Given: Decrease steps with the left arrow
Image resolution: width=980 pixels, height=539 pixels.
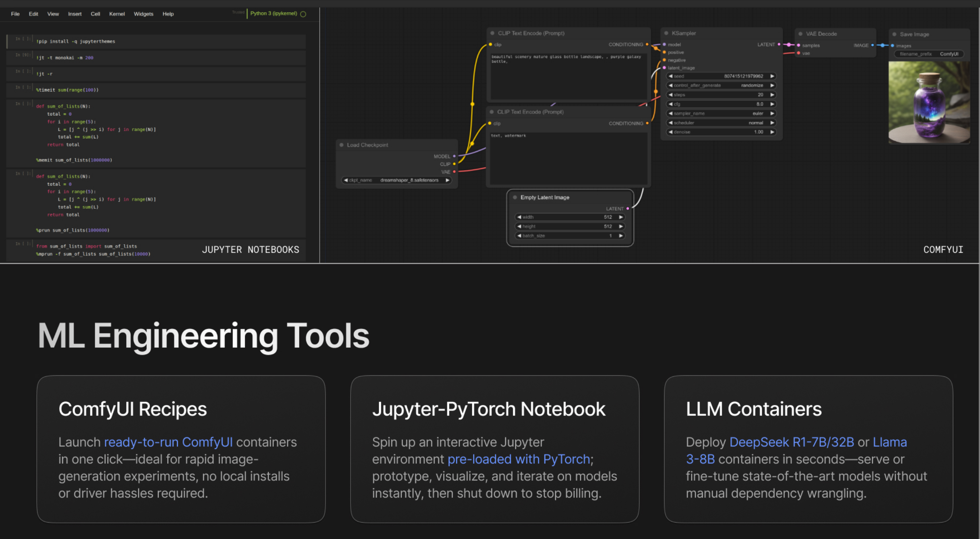Looking at the screenshot, I should click(670, 95).
